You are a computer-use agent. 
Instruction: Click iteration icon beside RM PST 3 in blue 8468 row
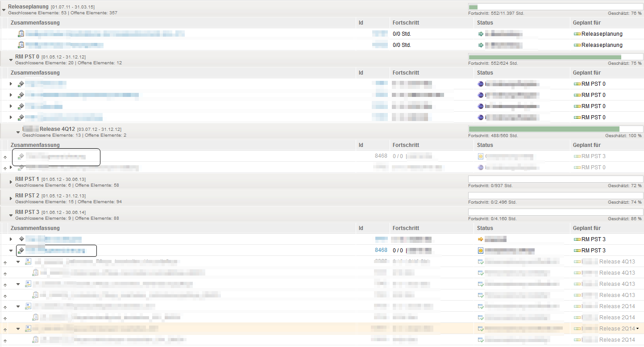(x=577, y=251)
